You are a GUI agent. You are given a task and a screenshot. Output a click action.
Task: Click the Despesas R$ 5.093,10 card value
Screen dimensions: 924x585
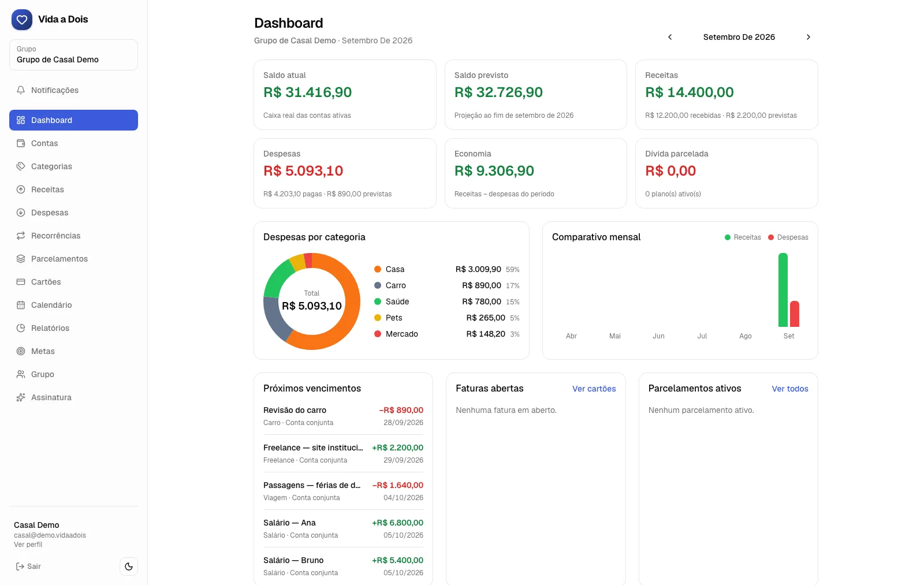tap(303, 171)
